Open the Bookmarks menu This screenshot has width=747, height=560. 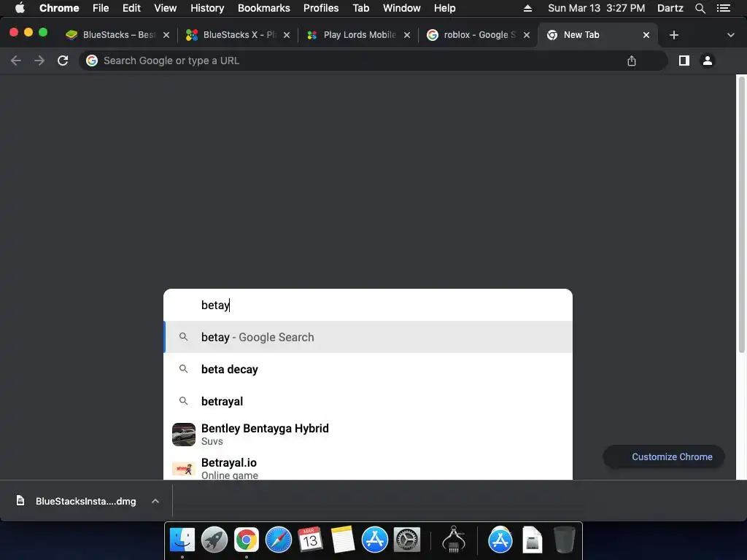(264, 8)
